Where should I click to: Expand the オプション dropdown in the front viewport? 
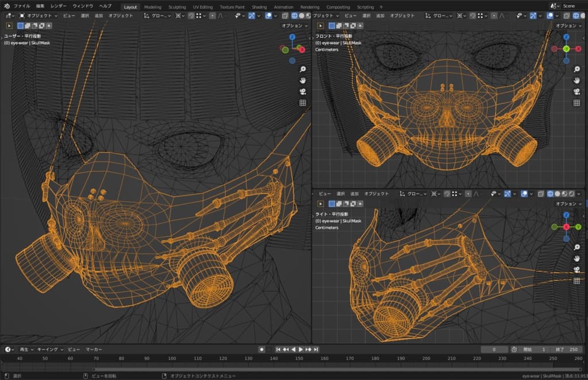pos(568,26)
